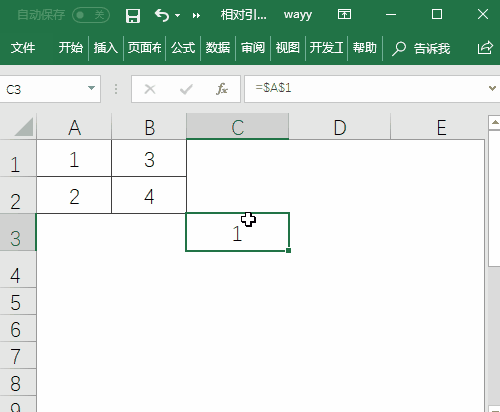Select row 7 header
This screenshot has height=412, width=500.
18,355
